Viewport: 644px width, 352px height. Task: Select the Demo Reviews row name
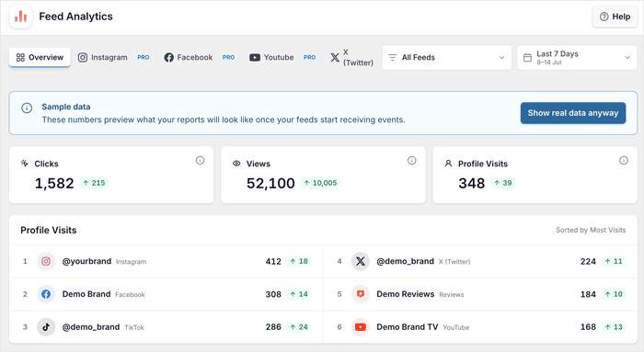406,294
